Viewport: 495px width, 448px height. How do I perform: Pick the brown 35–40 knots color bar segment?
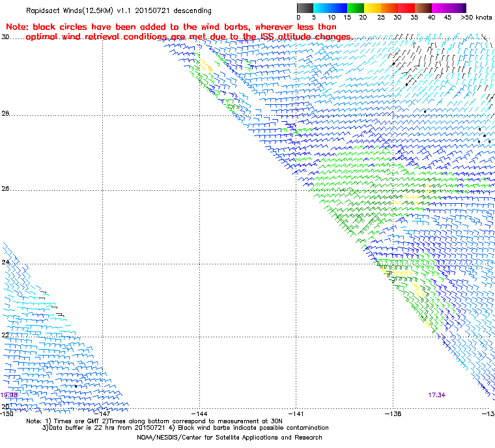423,8
